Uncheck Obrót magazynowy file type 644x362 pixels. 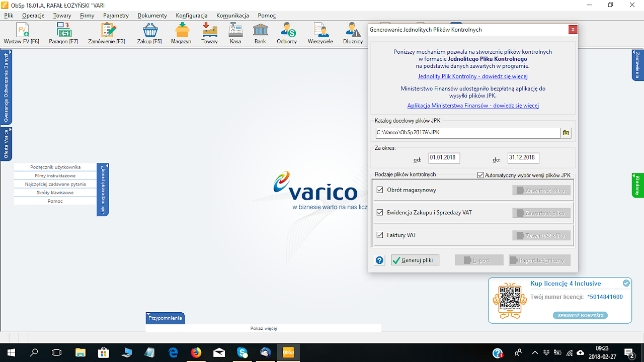click(x=380, y=190)
